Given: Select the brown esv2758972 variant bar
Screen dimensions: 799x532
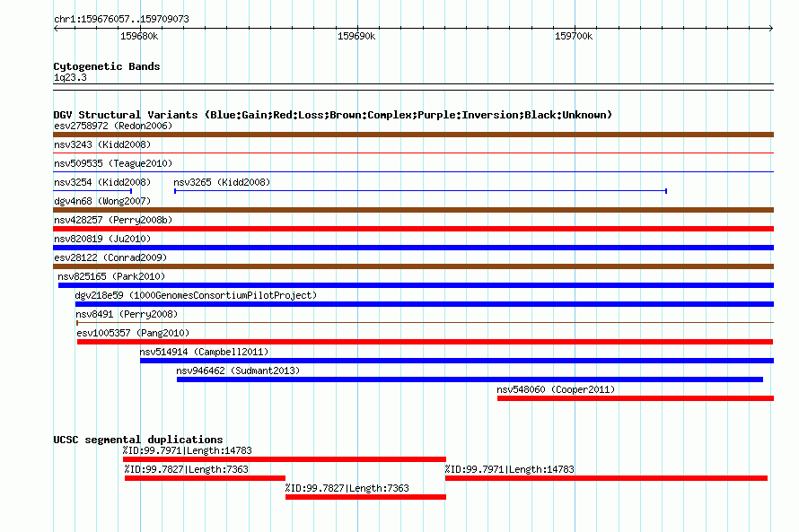Looking at the screenshot, I should (413, 135).
